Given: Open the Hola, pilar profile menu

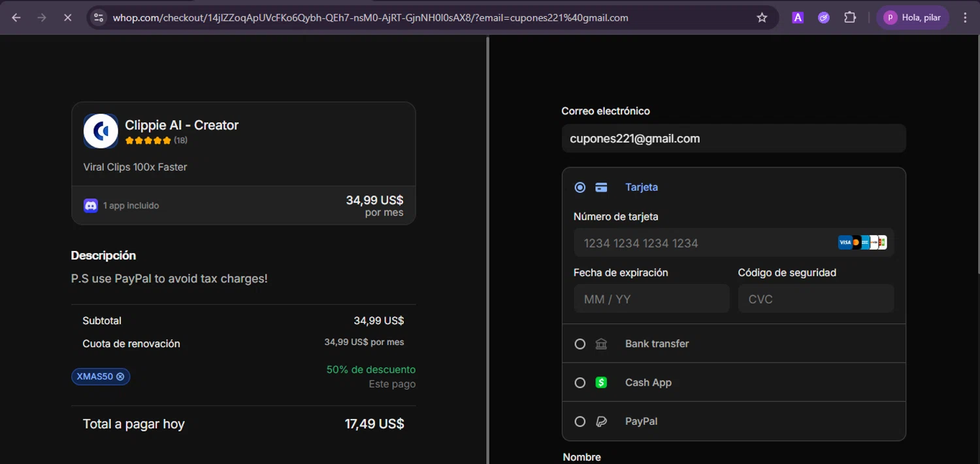Looking at the screenshot, I should [913, 18].
